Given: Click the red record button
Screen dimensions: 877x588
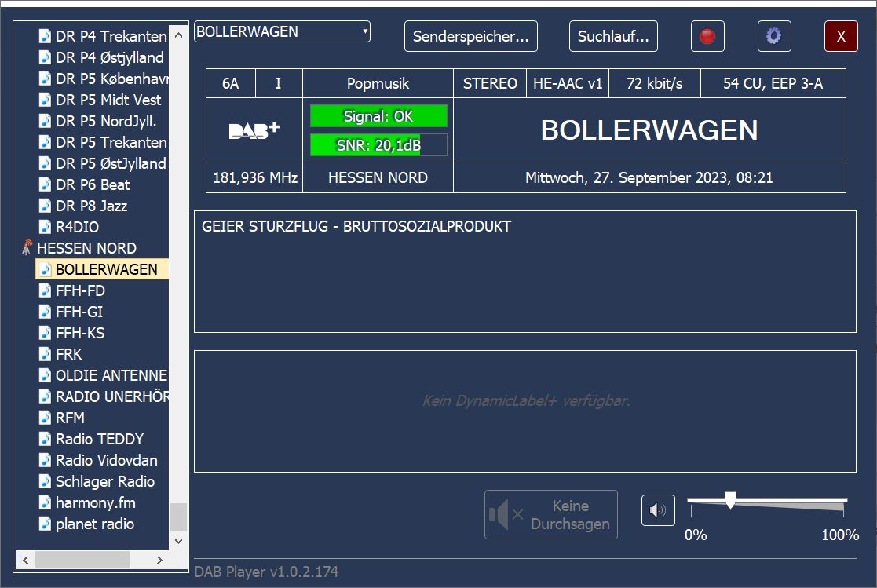Looking at the screenshot, I should tap(707, 36).
